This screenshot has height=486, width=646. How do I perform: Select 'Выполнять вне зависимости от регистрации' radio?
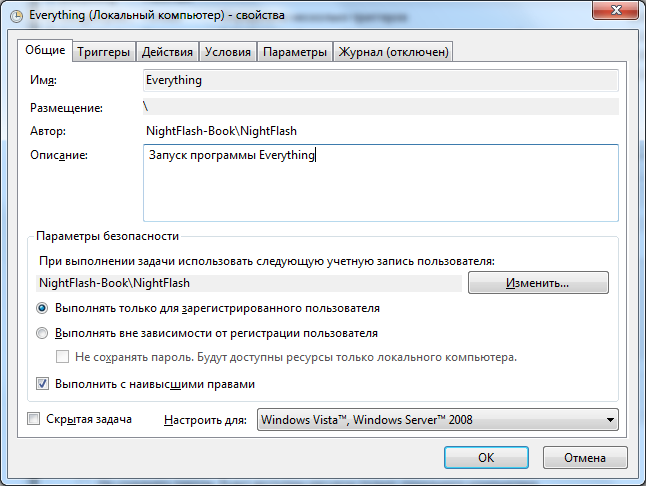coord(42,333)
